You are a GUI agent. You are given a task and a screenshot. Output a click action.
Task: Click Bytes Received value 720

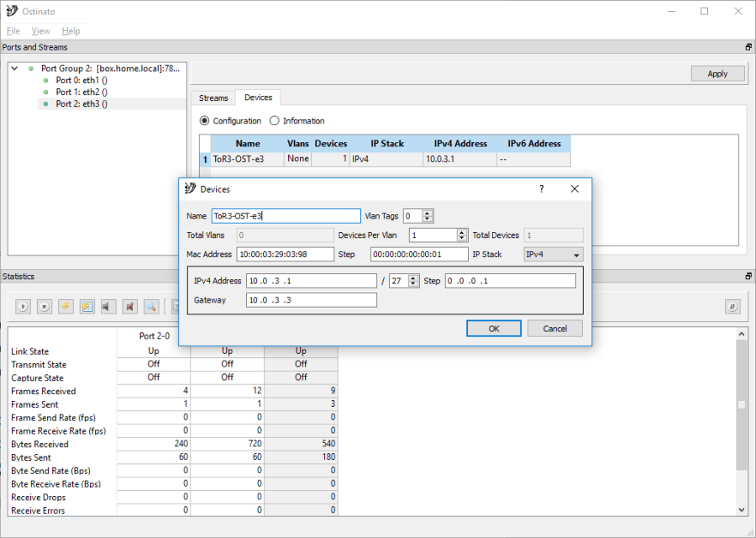pos(227,444)
